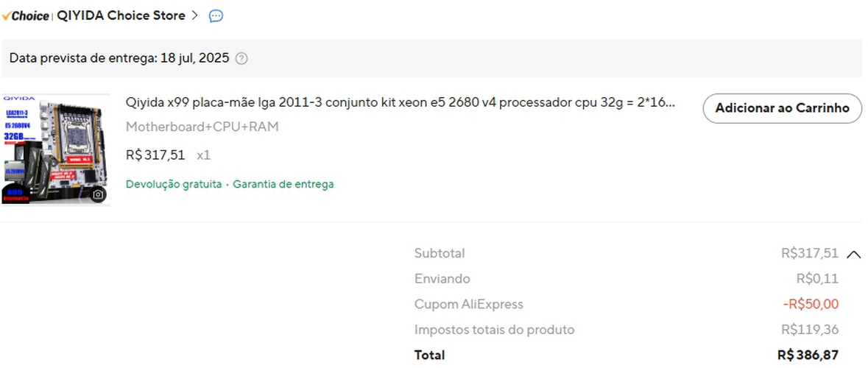Click the arrow beside QIYIDA Choice Store
Viewport: 868px width, 368px height.
coord(195,15)
